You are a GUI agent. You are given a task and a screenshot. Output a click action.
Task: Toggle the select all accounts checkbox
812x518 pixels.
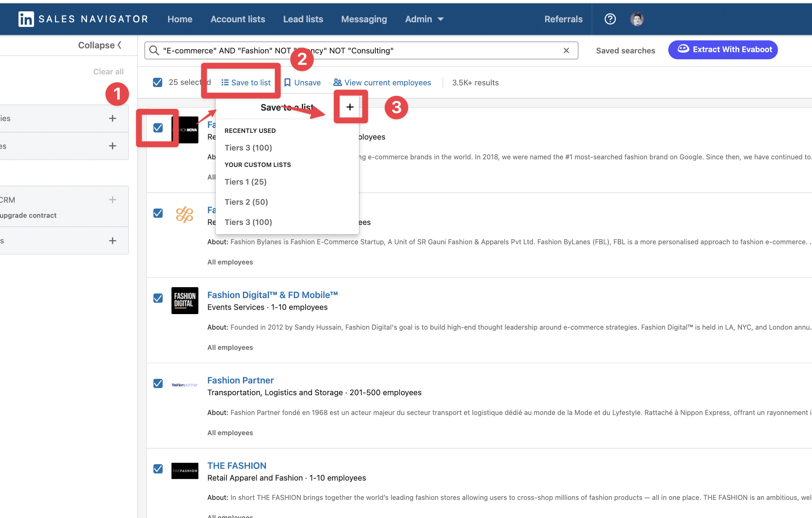click(158, 82)
